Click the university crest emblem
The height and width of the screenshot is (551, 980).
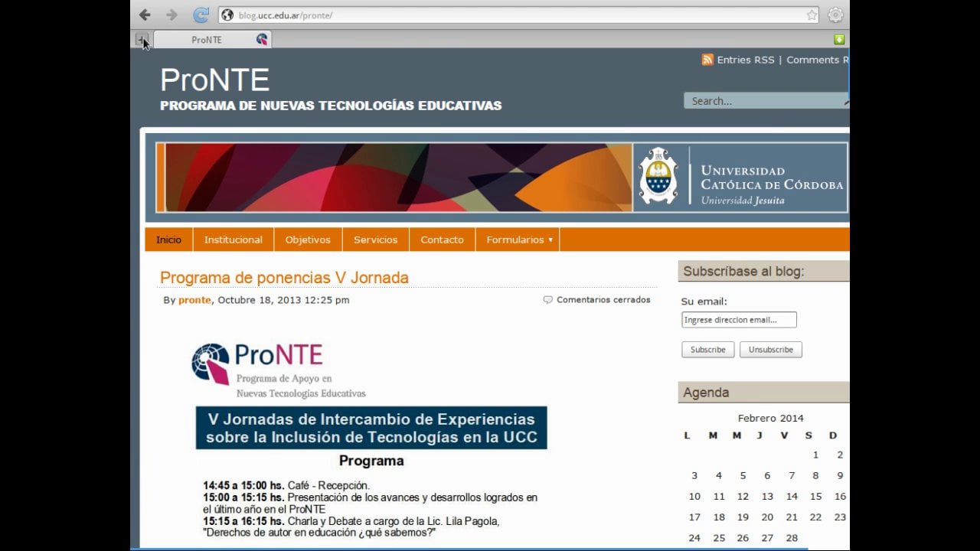(658, 176)
